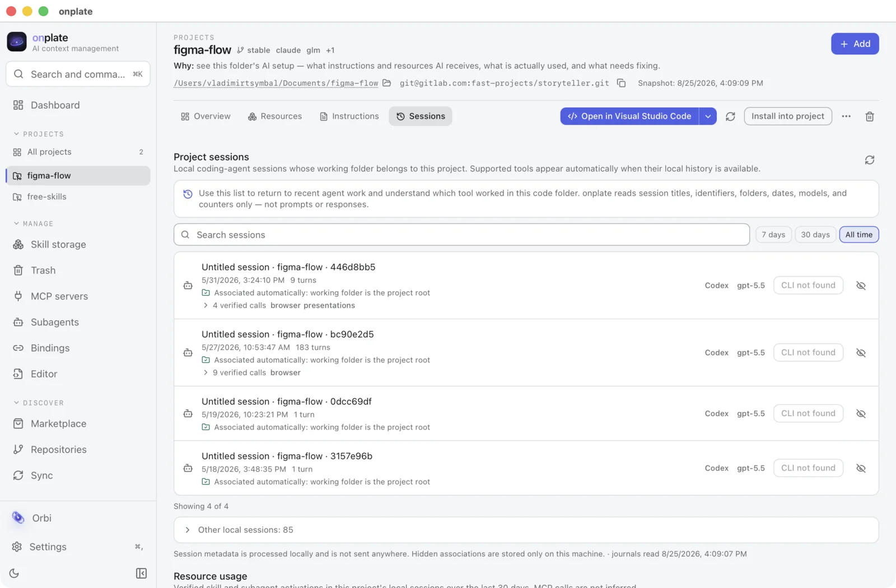The image size is (896, 588).
Task: Collapse the MANAGE section
Action: 34,223
